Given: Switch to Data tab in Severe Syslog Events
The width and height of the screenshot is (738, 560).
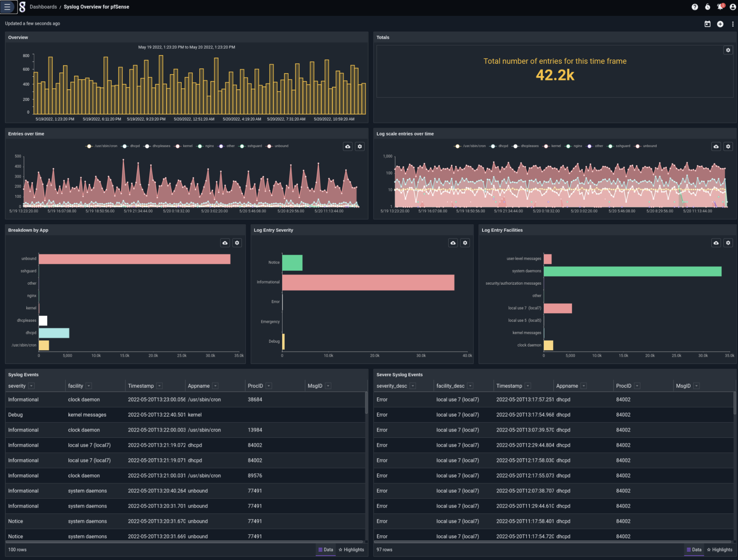Looking at the screenshot, I should 694,550.
